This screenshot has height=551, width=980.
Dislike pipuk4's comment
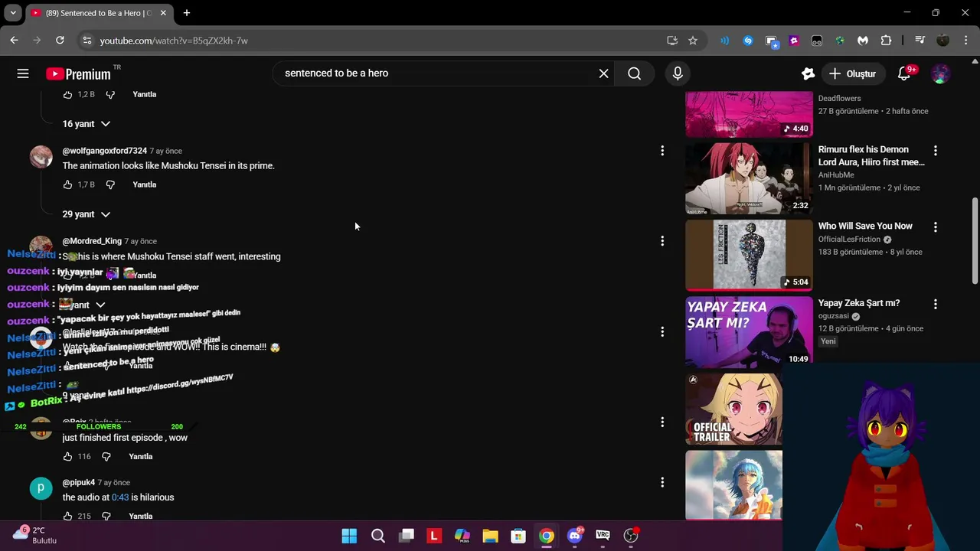(106, 516)
